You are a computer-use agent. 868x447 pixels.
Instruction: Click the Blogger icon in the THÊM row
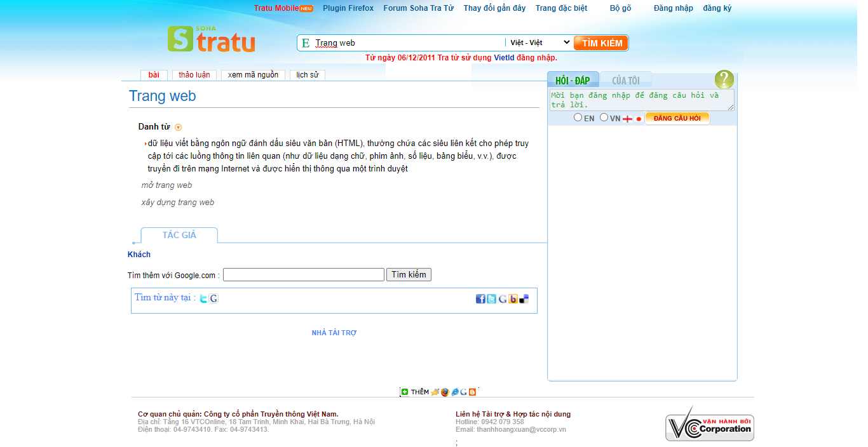pyautogui.click(x=473, y=391)
